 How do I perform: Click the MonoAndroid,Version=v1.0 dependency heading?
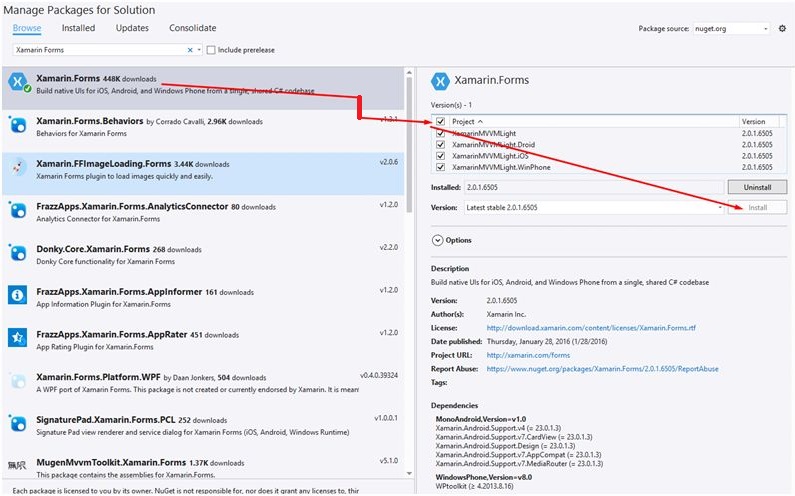point(481,419)
